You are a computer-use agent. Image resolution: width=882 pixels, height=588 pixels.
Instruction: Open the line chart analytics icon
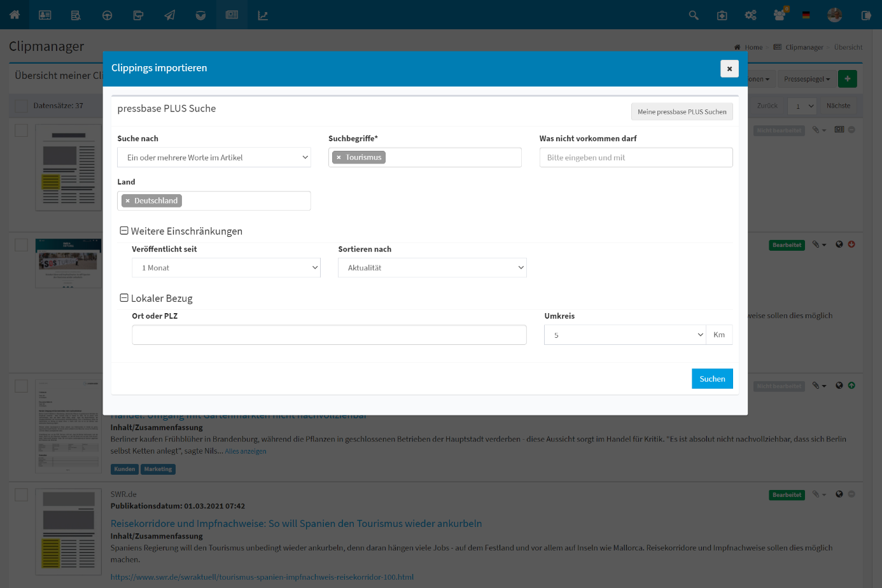point(263,15)
